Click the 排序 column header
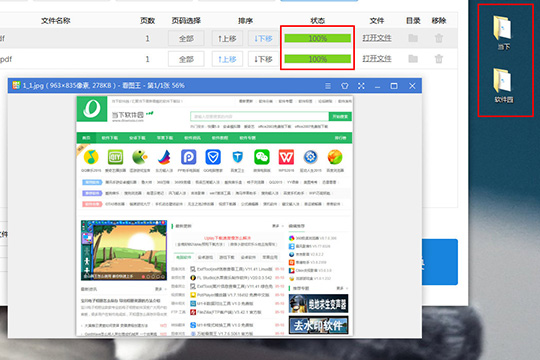Screen dimensions: 540x360 [245, 21]
